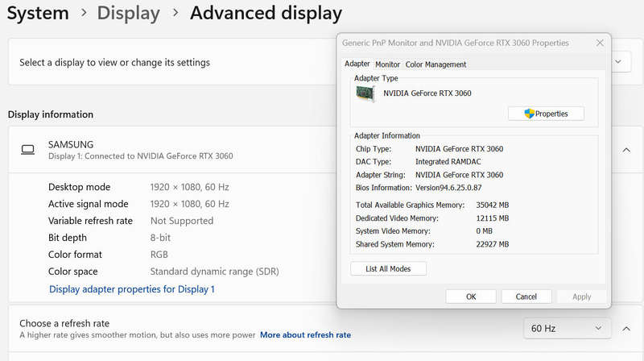The width and height of the screenshot is (644, 361).
Task: Click the Variable refresh rate label
Action: (x=90, y=221)
